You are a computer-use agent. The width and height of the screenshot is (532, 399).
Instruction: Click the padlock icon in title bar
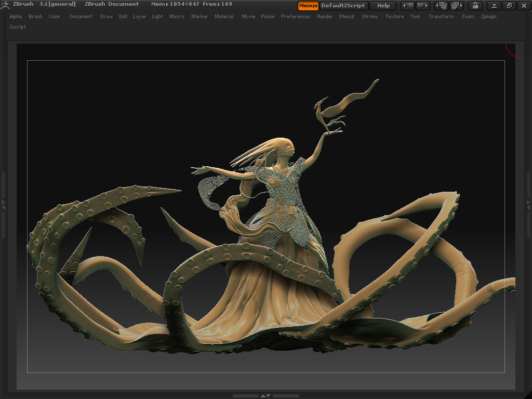coord(475,6)
